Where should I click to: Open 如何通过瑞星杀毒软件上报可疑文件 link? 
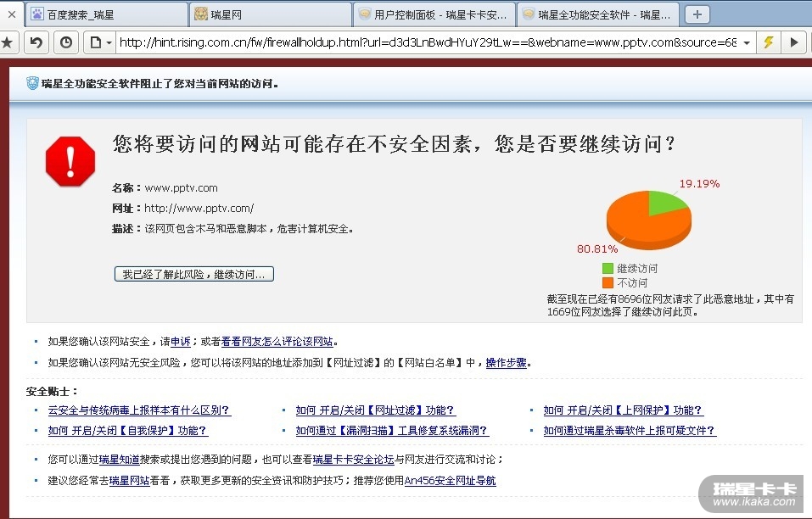[x=630, y=431]
